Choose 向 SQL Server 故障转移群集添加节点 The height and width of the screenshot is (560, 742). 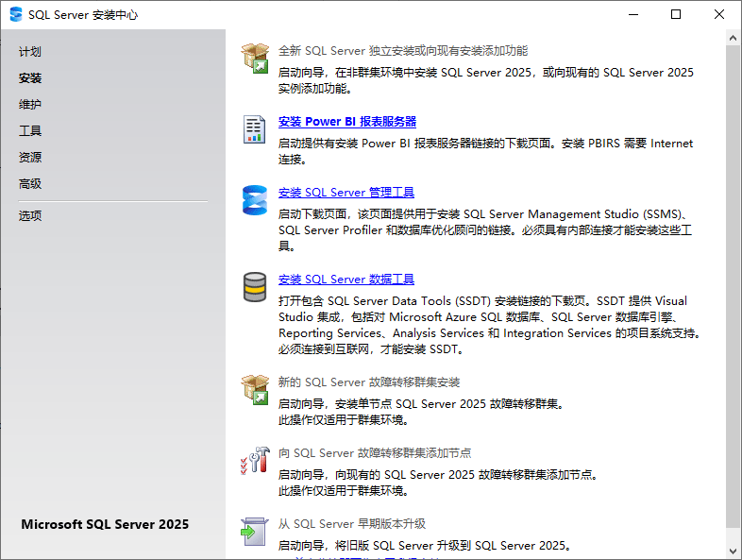pos(375,453)
